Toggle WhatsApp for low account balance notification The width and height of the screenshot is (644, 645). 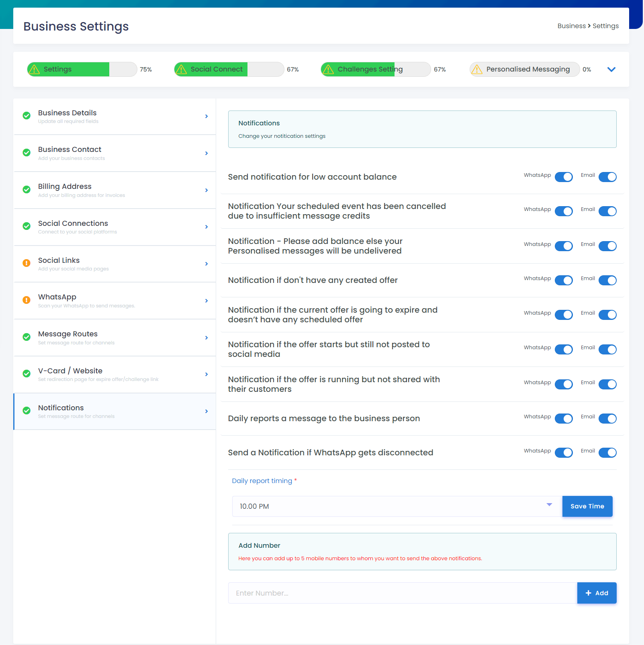(x=564, y=177)
